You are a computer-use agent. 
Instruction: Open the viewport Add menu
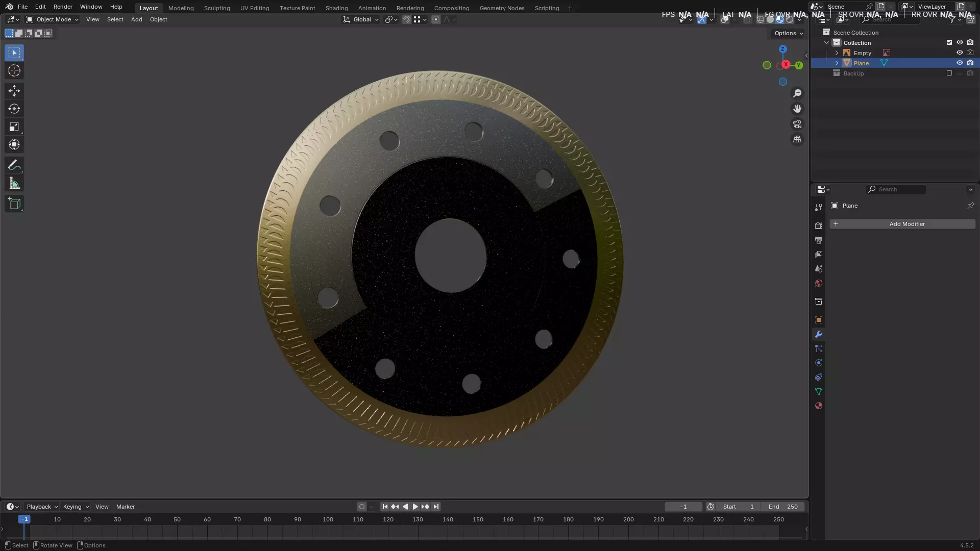(x=136, y=19)
